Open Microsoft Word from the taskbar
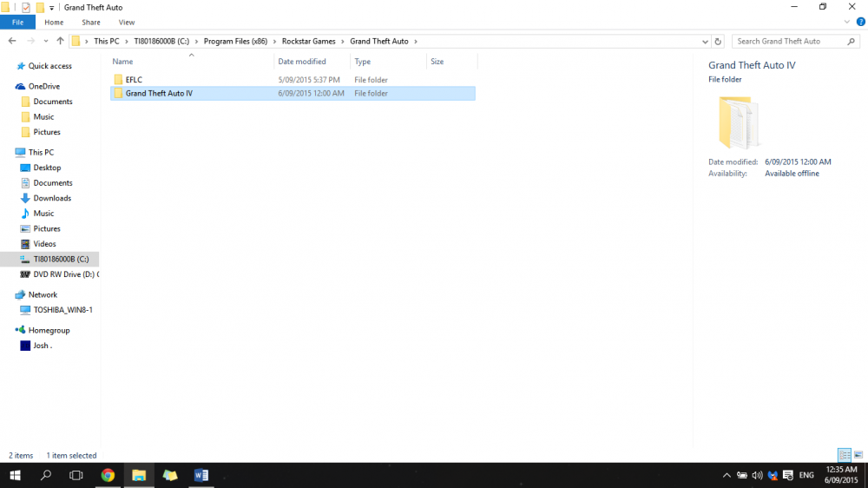This screenshot has height=488, width=868. [x=201, y=475]
